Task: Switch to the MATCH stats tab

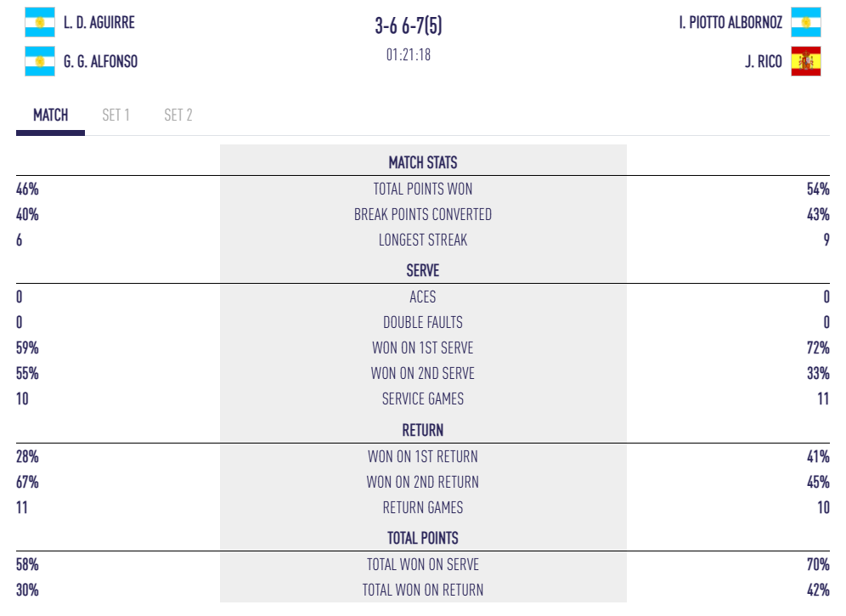Action: [x=51, y=115]
